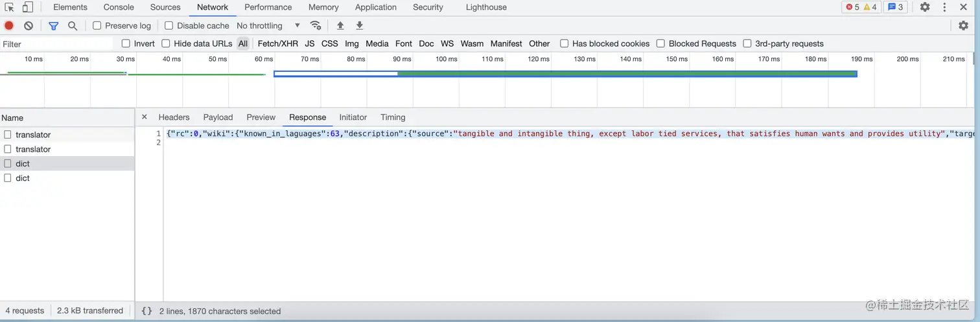Screen dimensions: 980x322
Task: Show the request Headers tab
Action: point(174,117)
